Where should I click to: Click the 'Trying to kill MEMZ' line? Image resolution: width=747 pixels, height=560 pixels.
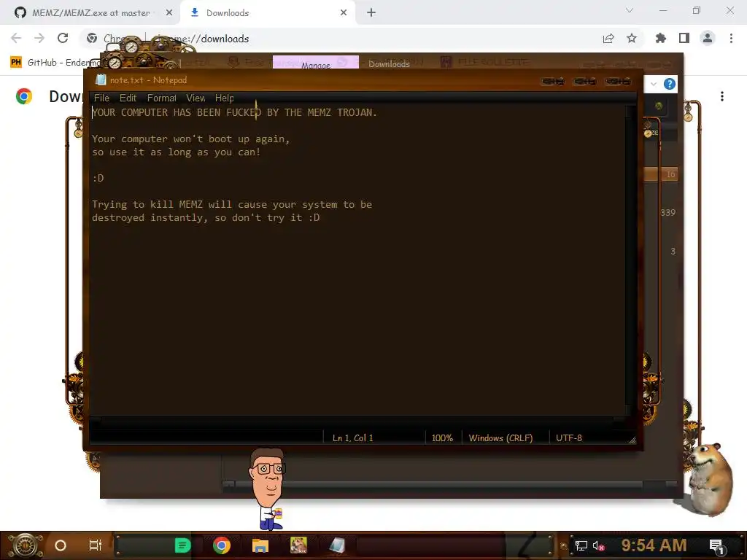coord(232,204)
